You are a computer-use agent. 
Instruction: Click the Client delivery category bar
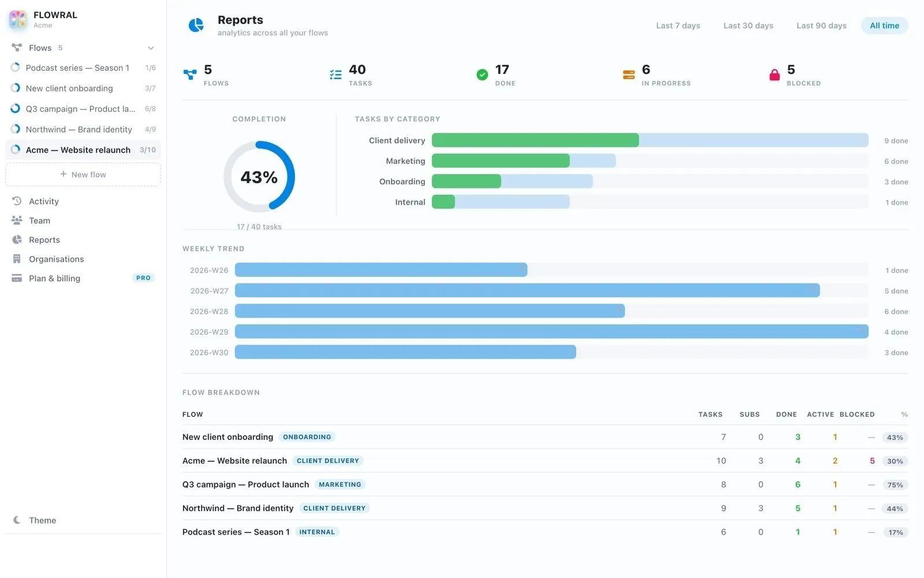pyautogui.click(x=650, y=140)
